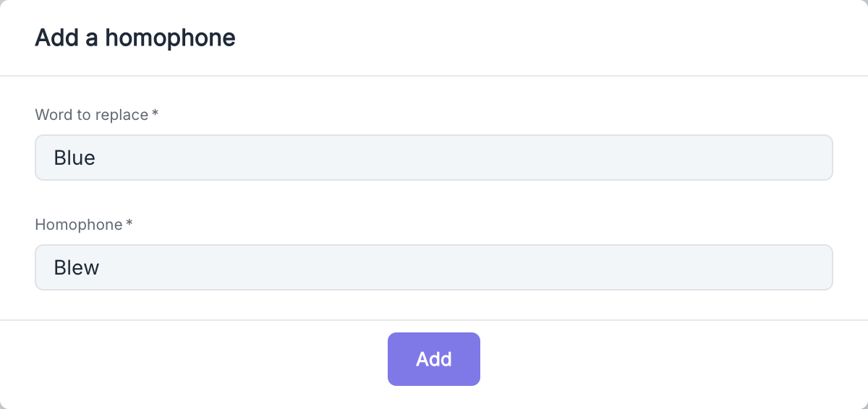The width and height of the screenshot is (868, 409).
Task: Focus the Homophone input field
Action: pyautogui.click(x=433, y=267)
